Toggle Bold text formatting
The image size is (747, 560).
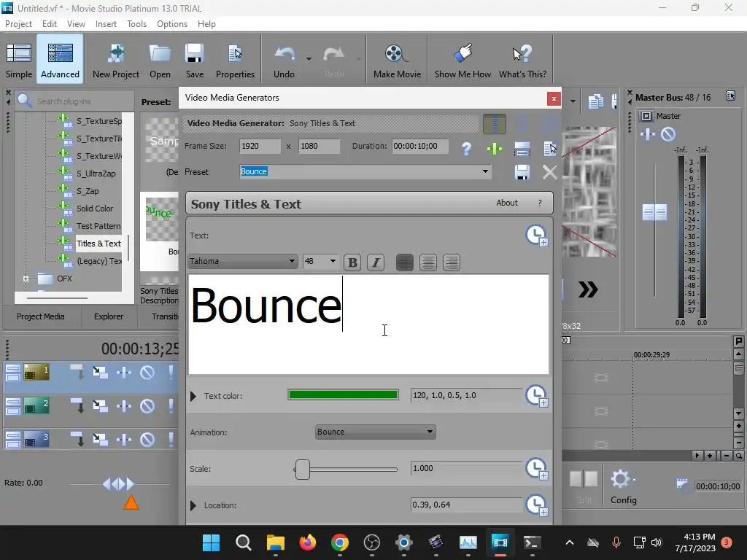click(352, 262)
